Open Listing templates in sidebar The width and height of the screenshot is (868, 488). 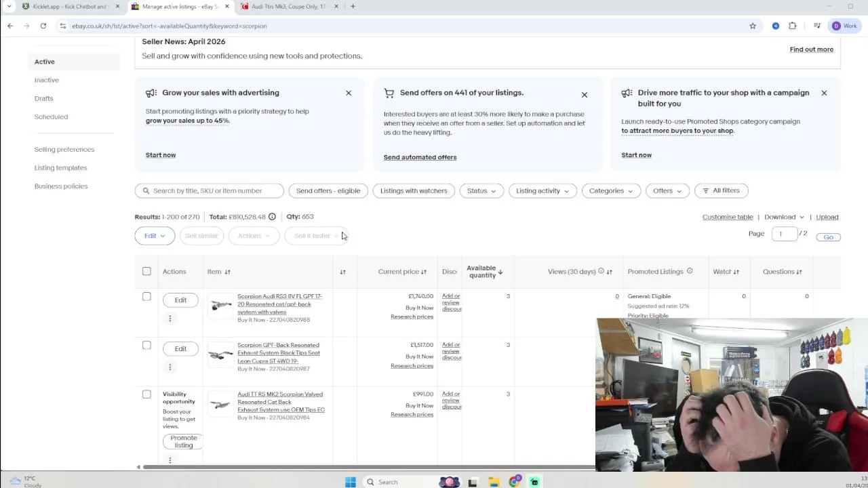point(60,167)
